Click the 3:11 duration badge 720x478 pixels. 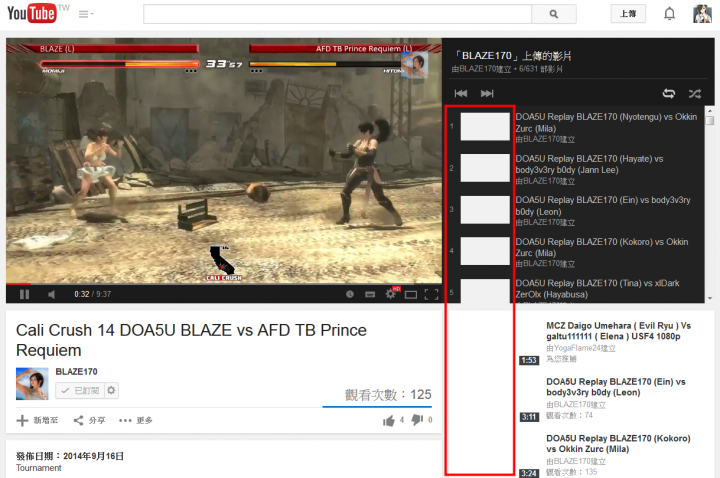(529, 417)
